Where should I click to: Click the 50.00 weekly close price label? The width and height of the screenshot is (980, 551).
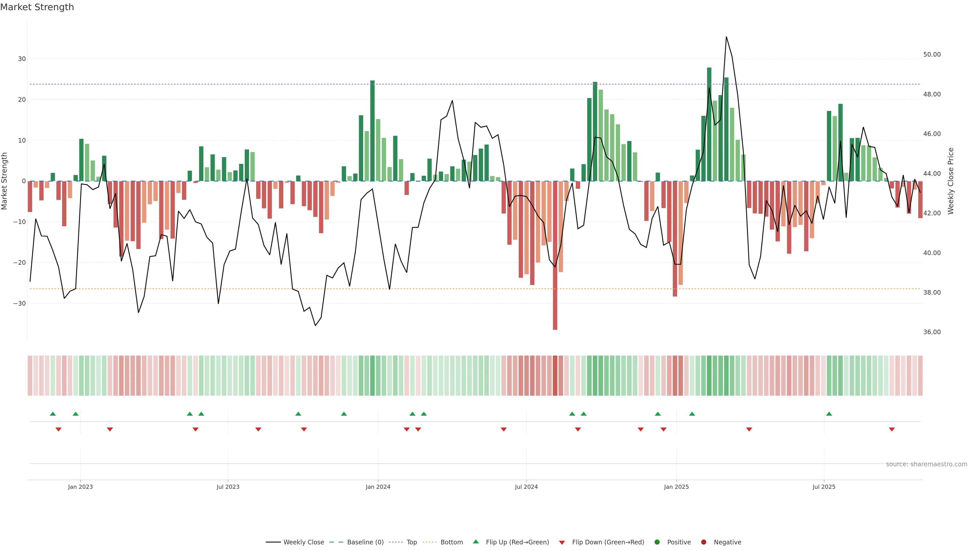[x=932, y=54]
